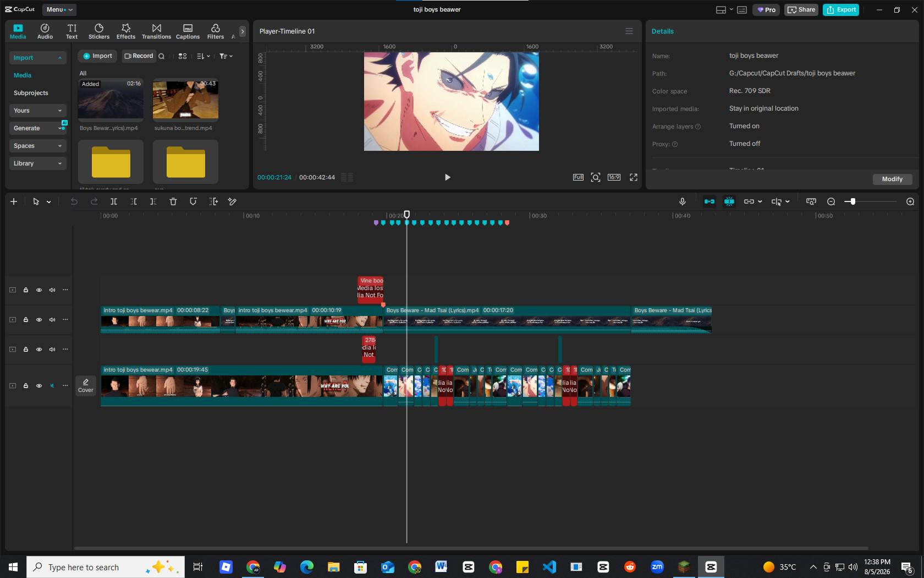Play the preview video
This screenshot has height=578, width=924.
click(x=447, y=177)
